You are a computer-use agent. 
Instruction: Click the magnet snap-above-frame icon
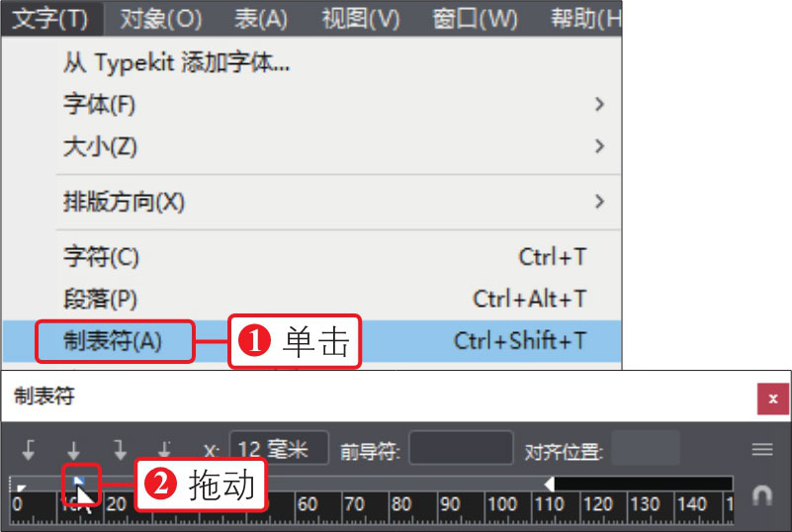(x=761, y=494)
